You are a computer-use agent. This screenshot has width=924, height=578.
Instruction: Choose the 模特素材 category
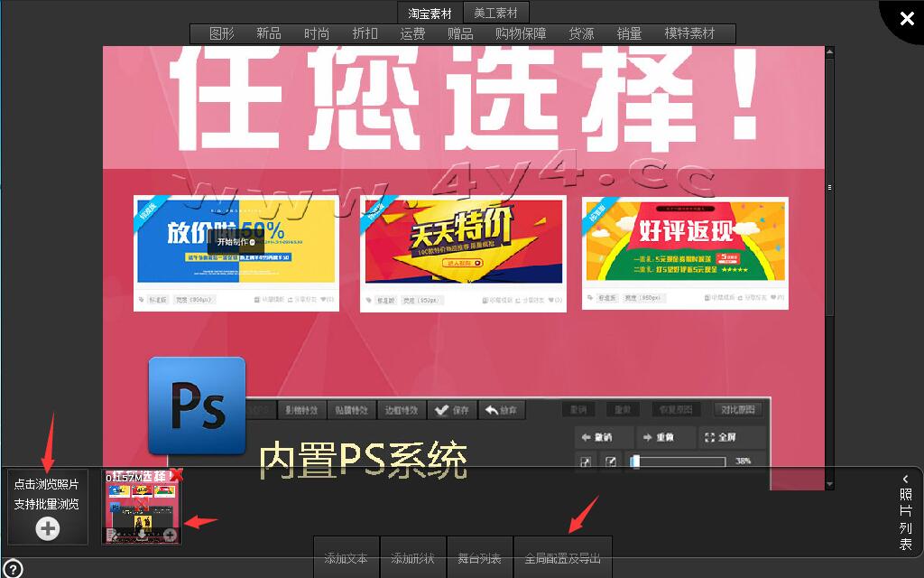[x=689, y=33]
